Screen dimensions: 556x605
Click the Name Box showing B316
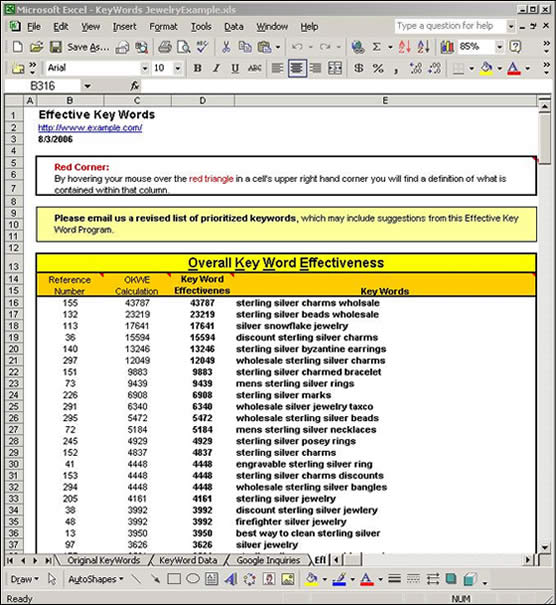(x=42, y=86)
